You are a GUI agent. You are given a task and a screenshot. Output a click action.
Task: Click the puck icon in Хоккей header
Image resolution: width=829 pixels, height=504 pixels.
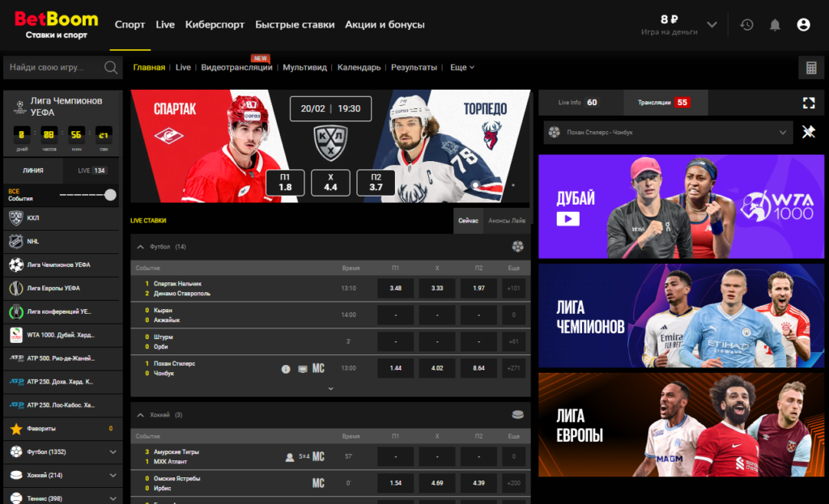(x=517, y=415)
